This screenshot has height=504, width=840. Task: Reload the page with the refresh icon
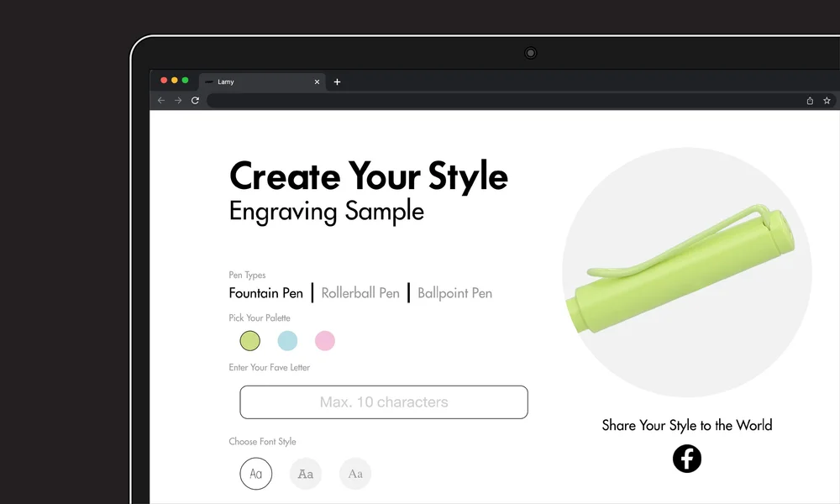195,100
